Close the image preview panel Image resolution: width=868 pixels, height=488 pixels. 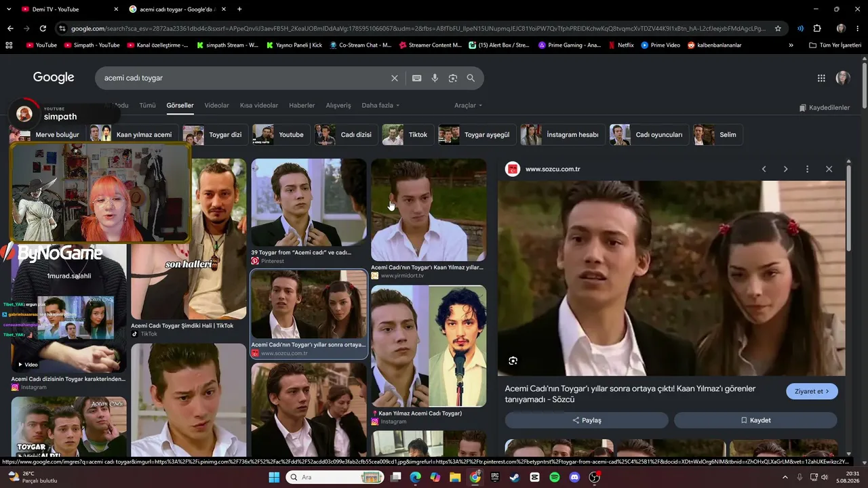click(x=829, y=169)
